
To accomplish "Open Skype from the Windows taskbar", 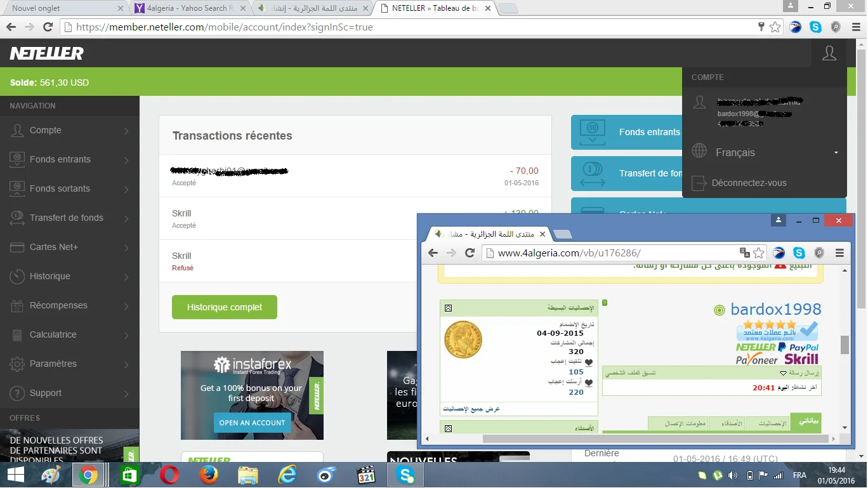I will coord(405,475).
